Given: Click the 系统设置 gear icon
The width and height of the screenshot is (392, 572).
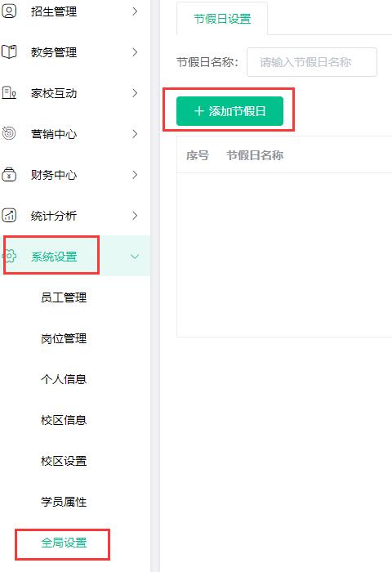Looking at the screenshot, I should pos(9,256).
